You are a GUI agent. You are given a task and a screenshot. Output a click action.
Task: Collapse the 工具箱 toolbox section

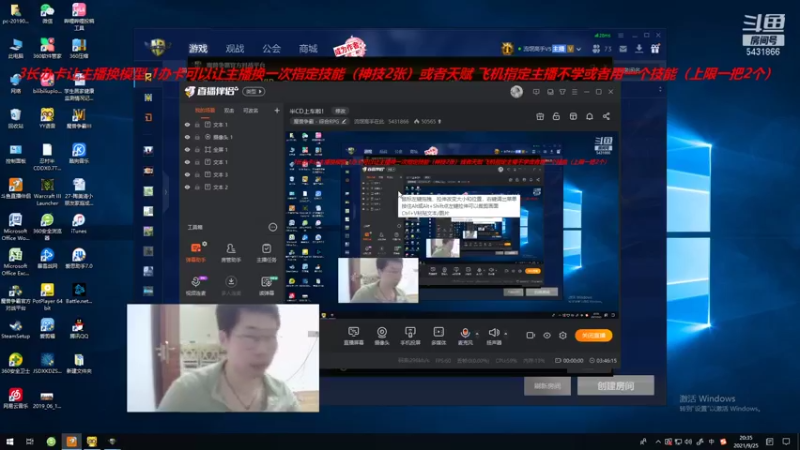click(x=273, y=227)
